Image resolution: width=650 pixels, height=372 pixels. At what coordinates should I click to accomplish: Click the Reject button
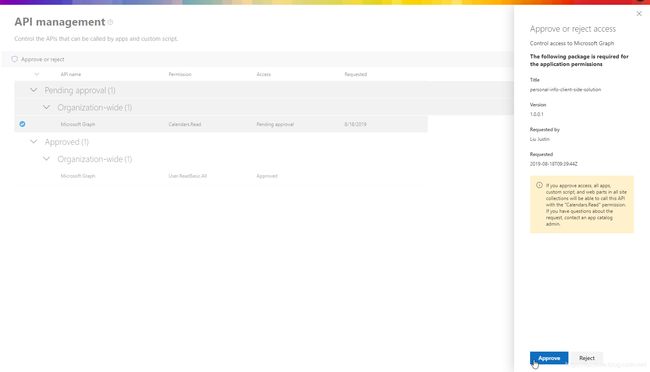point(587,358)
